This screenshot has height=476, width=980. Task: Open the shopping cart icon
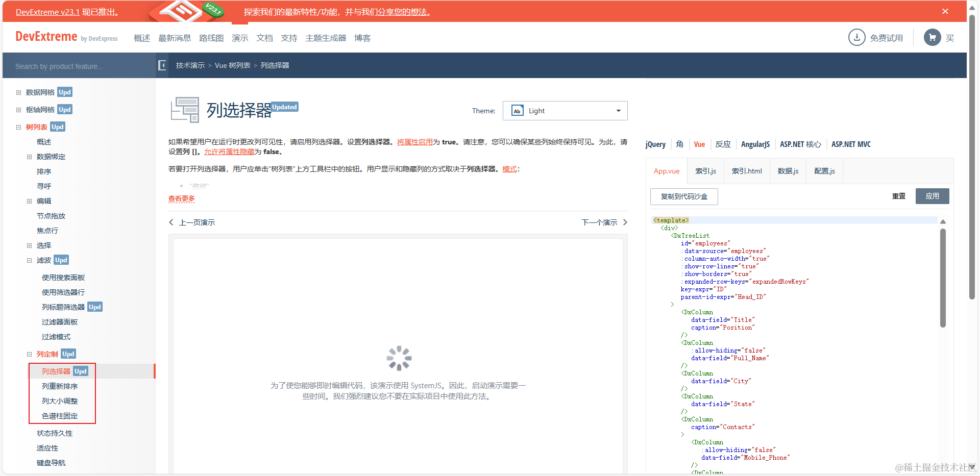click(x=932, y=37)
